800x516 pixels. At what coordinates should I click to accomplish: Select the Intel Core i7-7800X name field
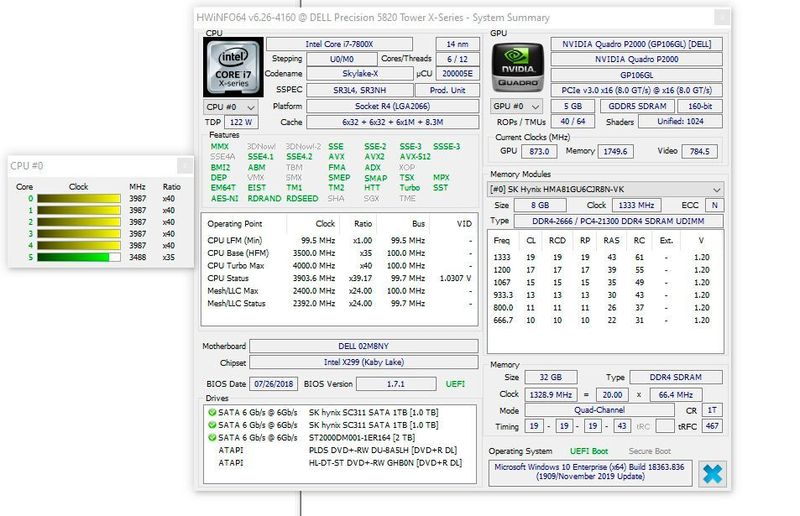339,44
